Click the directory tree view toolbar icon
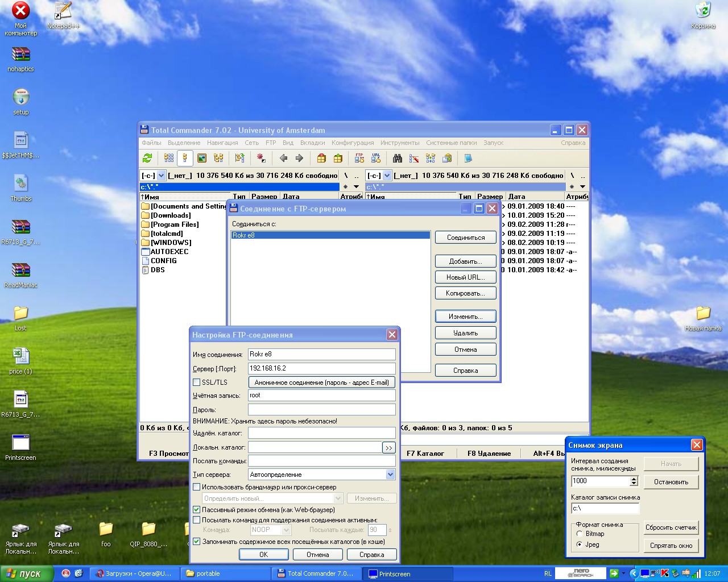Viewport: 728px width, 582px height. (x=218, y=158)
